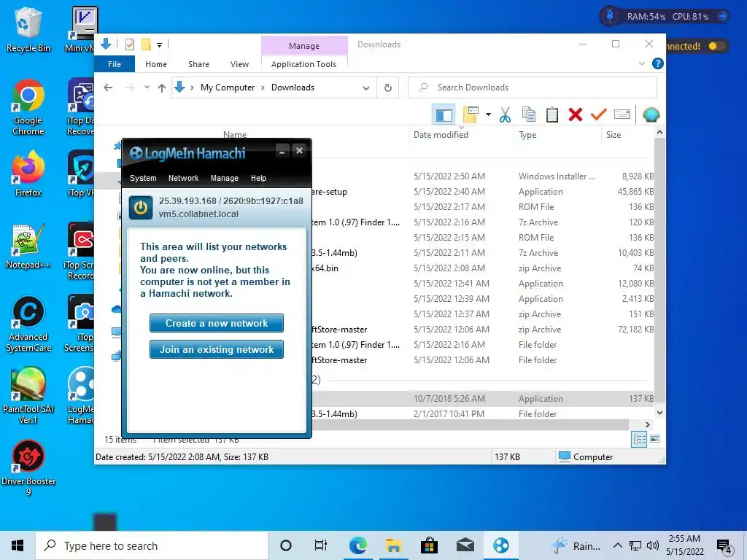Image resolution: width=747 pixels, height=560 pixels.
Task: Click the horizontal scrollbar in file list
Action: (469, 424)
